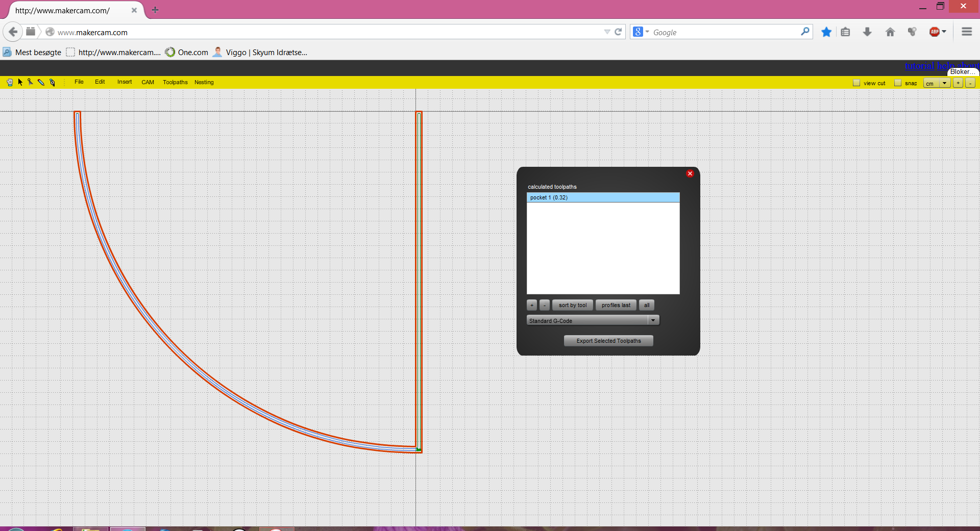Click the sort by tool button

[572, 305]
